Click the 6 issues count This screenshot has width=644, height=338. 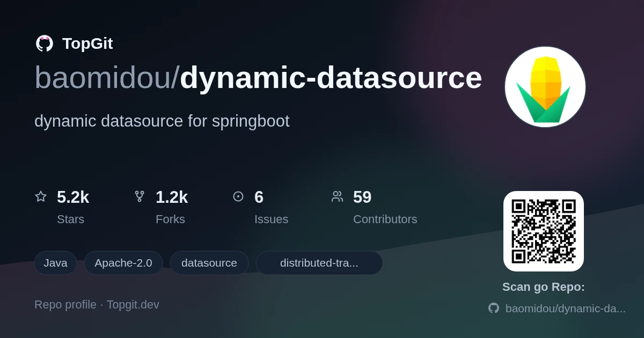[x=259, y=197]
